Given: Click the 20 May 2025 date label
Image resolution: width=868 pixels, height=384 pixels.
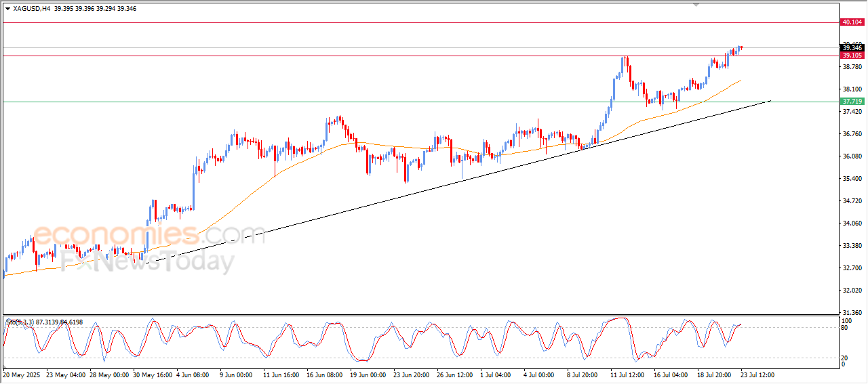Looking at the screenshot, I should pos(22,374).
